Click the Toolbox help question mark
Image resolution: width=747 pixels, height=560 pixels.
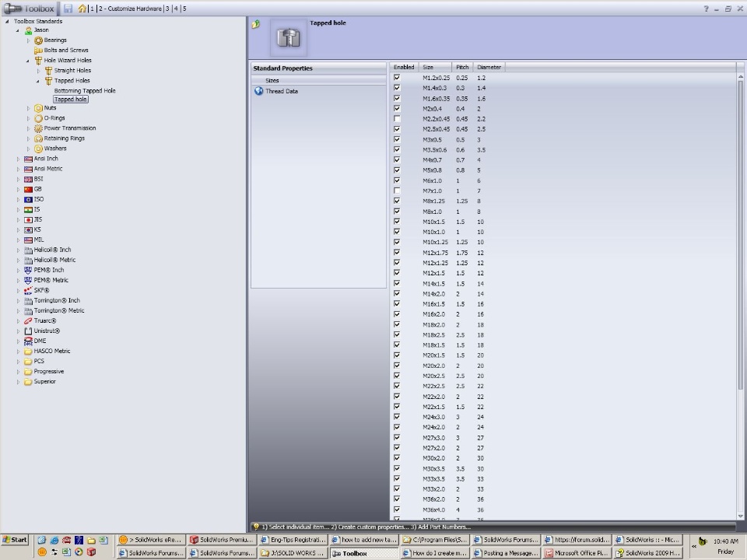click(x=706, y=9)
